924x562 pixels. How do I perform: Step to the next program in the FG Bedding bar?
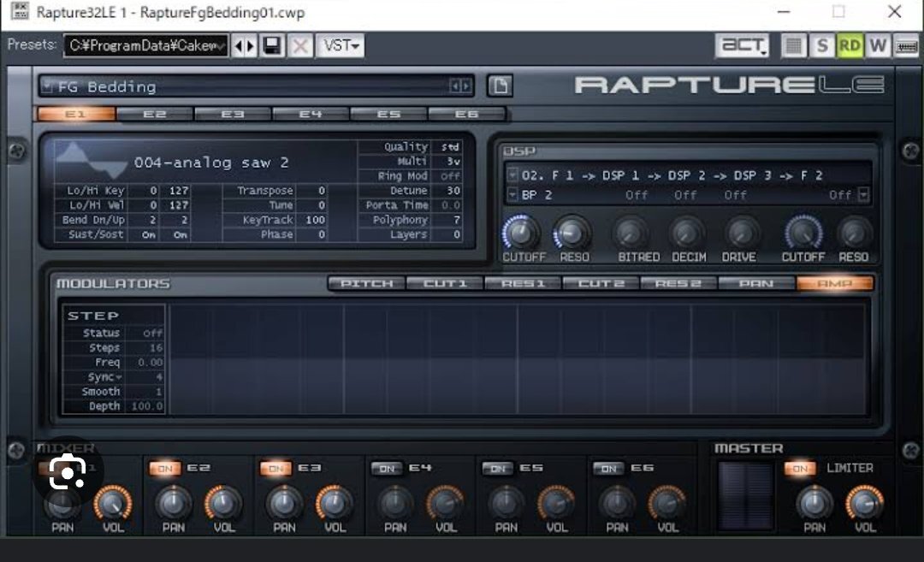coord(465,86)
